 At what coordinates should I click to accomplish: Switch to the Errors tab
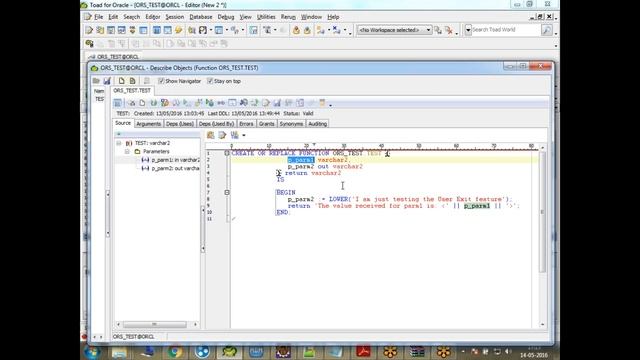[246, 124]
